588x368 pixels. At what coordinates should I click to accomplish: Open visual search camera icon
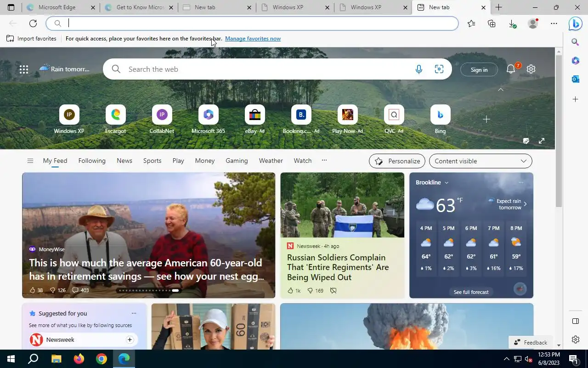click(439, 69)
